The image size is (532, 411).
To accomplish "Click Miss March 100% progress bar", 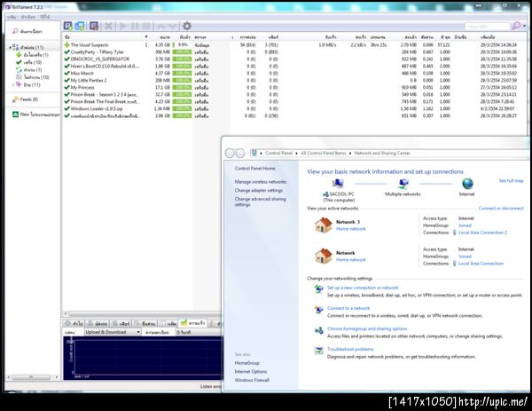I will click(x=182, y=74).
